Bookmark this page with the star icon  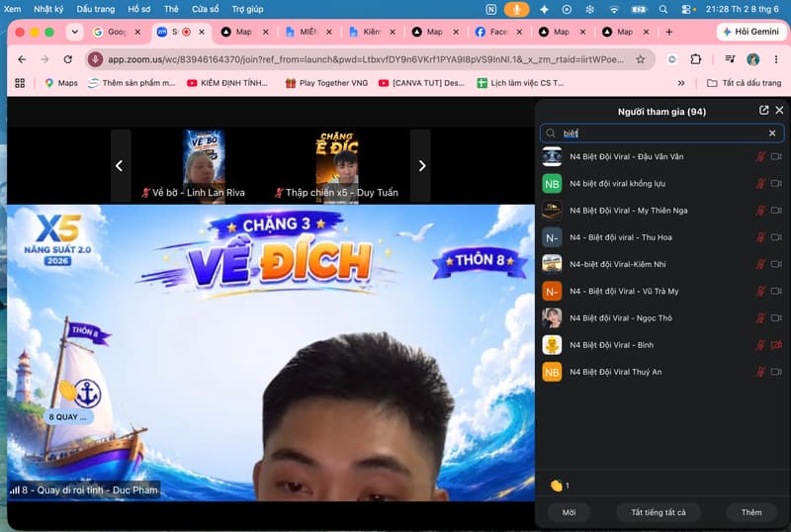(x=640, y=59)
